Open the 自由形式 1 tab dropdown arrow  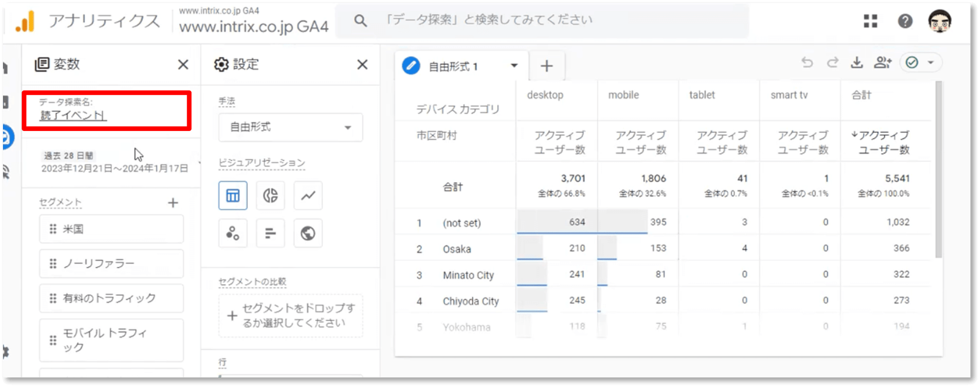(x=514, y=66)
